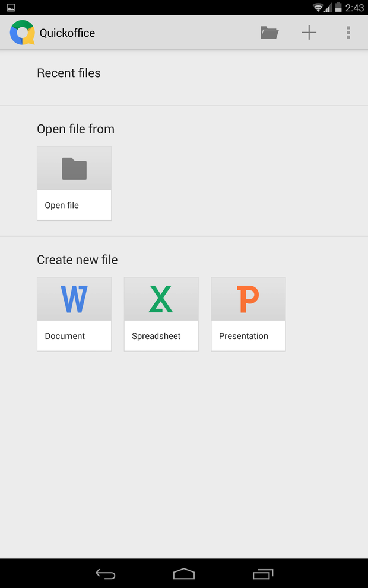
Task: Tap the green X spreadsheet icon
Action: [161, 299]
